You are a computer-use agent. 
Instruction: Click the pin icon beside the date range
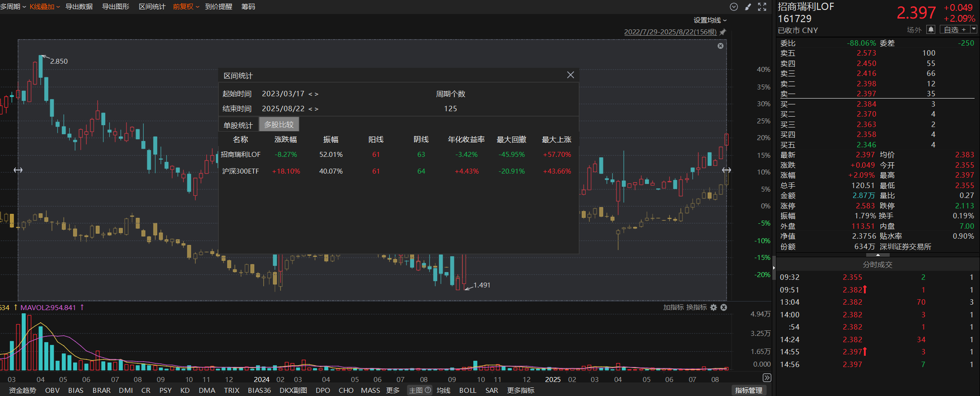tap(723, 32)
